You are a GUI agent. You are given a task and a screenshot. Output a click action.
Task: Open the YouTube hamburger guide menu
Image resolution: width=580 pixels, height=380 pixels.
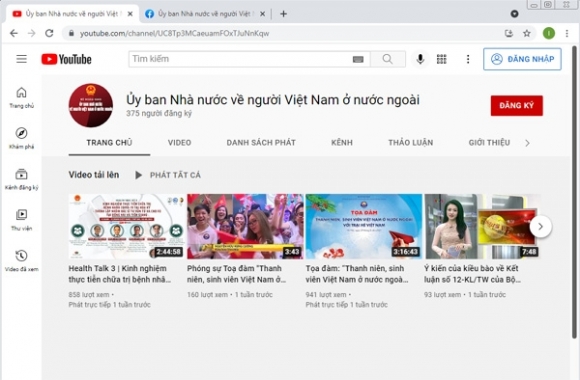[21, 59]
